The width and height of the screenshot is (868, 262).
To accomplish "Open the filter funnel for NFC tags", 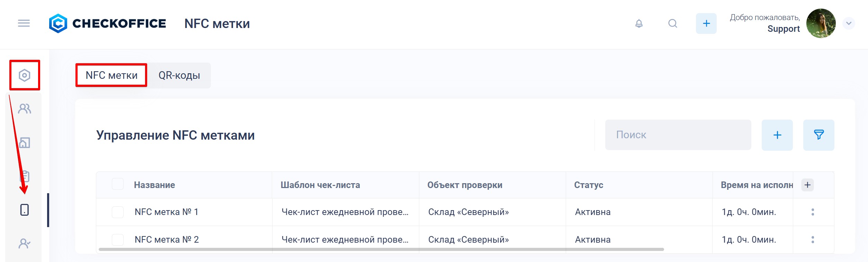I will tap(818, 135).
